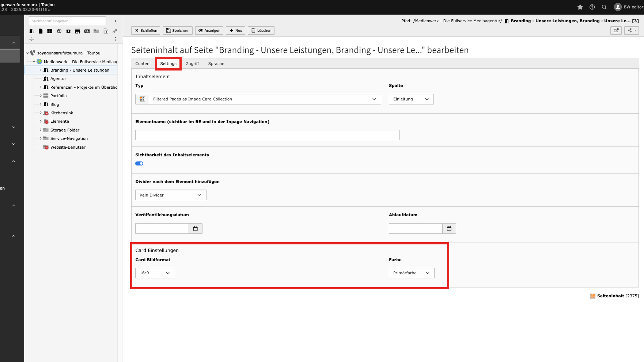
Task: Click the share icon in the top right
Action: coord(631,31)
